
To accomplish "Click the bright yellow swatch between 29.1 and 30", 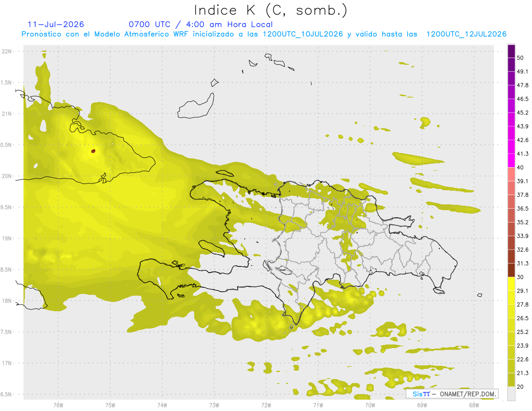I will coord(511,284).
